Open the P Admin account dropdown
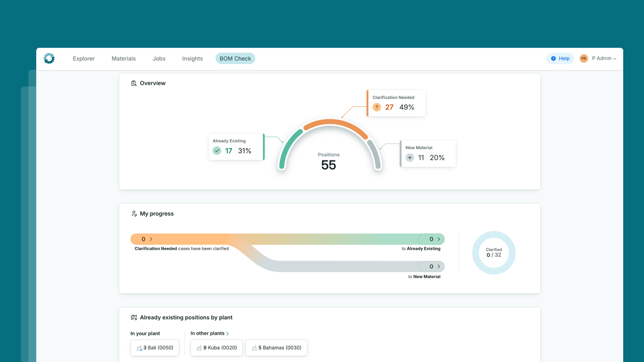This screenshot has width=644, height=362. point(604,58)
